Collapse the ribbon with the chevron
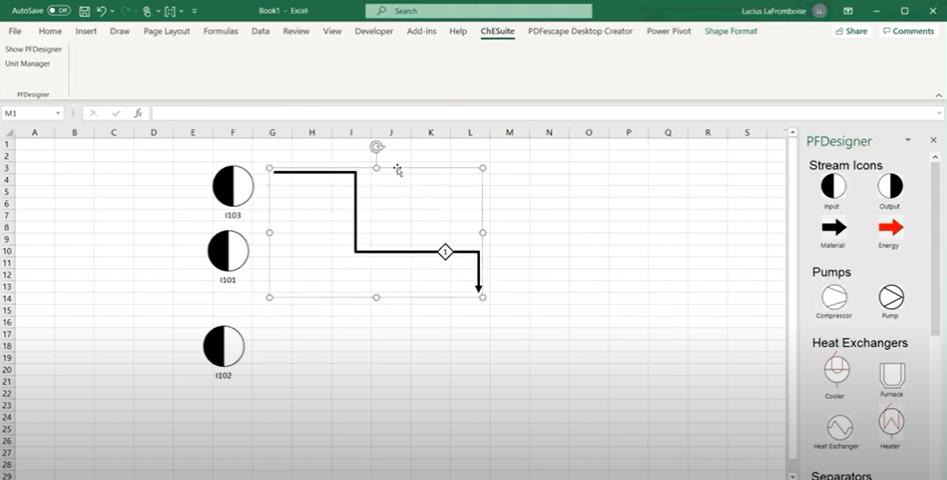 939,95
